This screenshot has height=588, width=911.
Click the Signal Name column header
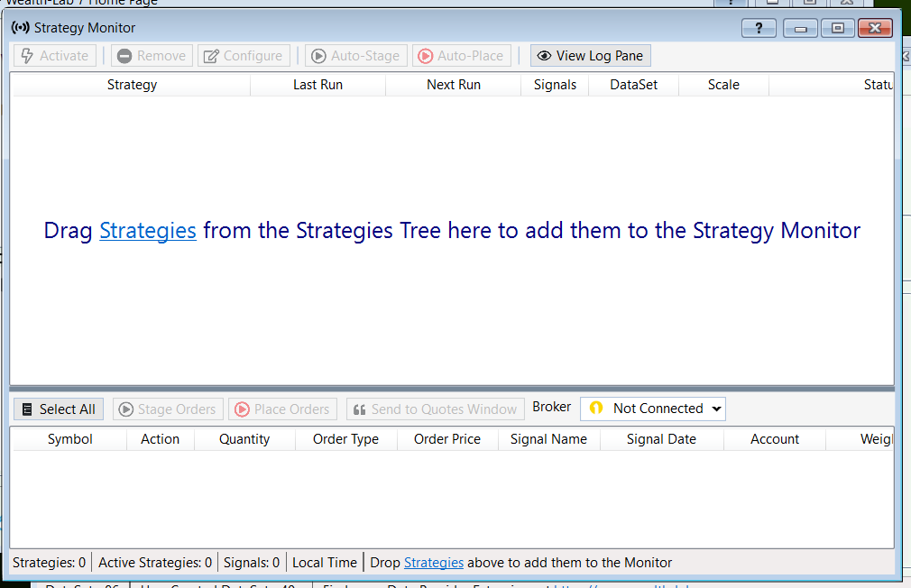coord(548,439)
